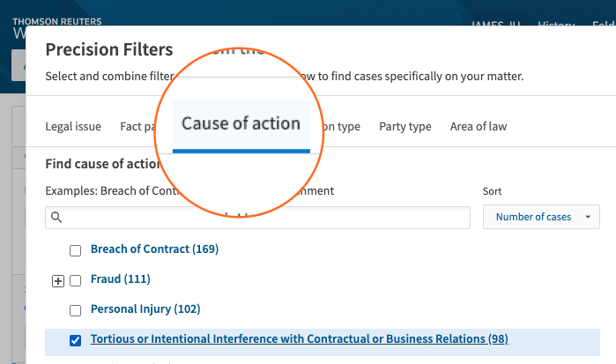The width and height of the screenshot is (616, 364).
Task: Open the History menu in header
Action: [556, 25]
